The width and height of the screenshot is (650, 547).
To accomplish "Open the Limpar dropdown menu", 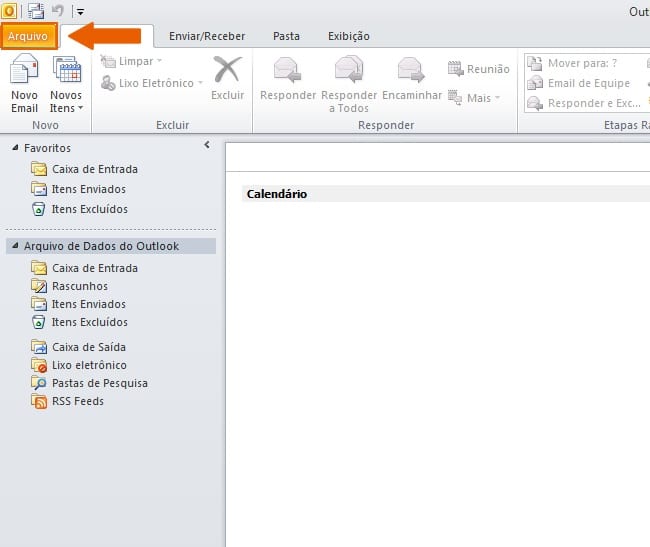I will pyautogui.click(x=131, y=62).
